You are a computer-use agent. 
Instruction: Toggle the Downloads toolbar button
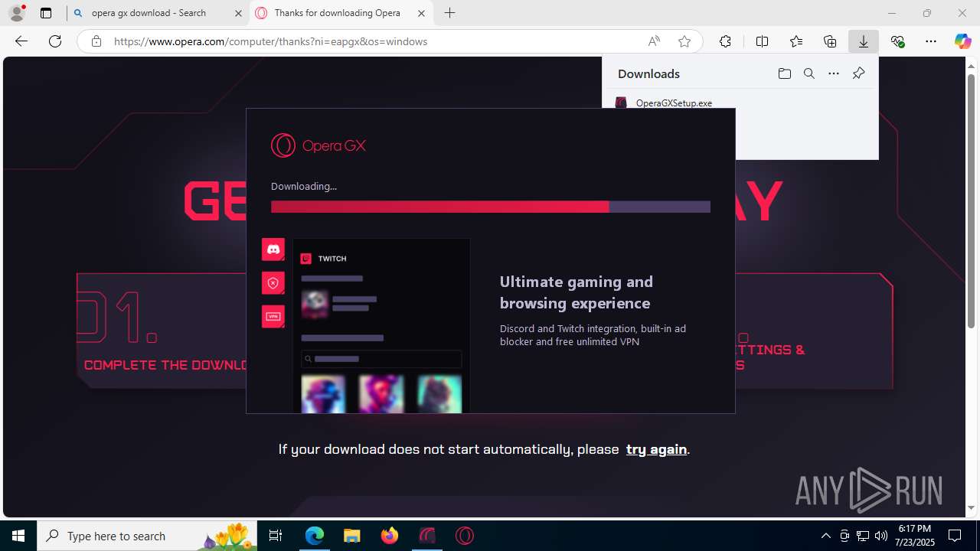coord(864,41)
